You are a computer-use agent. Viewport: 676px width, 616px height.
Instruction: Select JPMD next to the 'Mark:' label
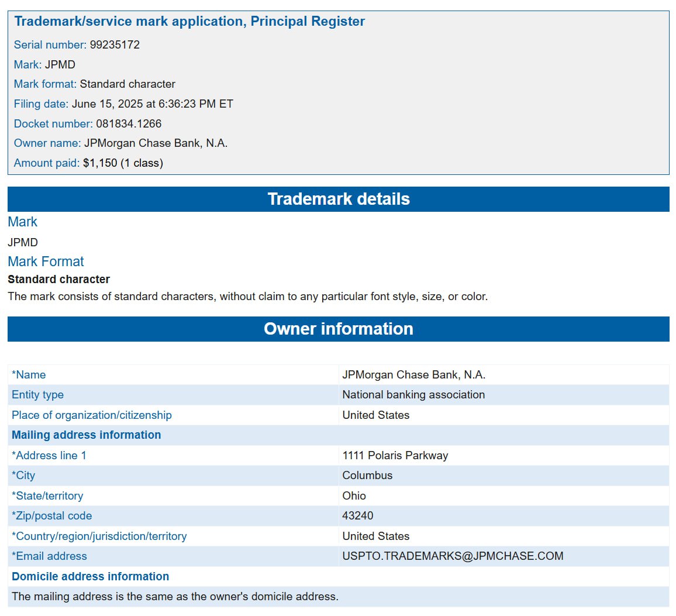[60, 65]
